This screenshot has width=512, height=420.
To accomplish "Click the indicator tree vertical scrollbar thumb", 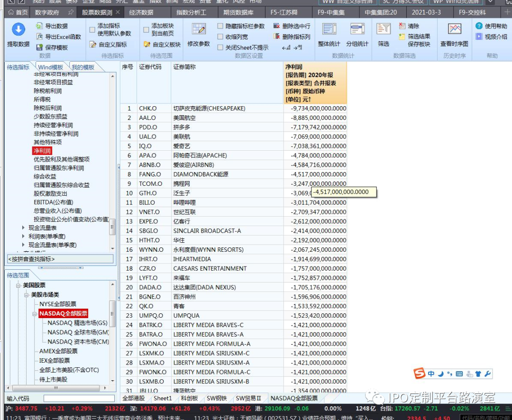I will (112, 227).
